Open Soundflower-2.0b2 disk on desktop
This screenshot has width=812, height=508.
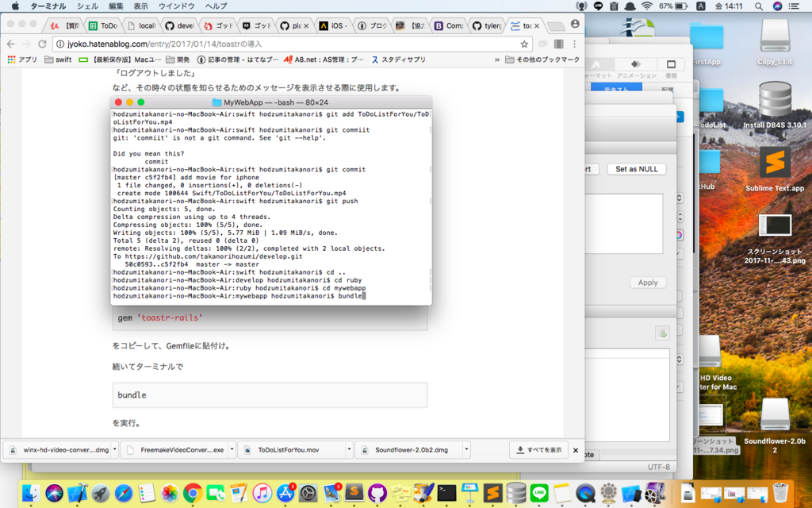pyautogui.click(x=775, y=425)
